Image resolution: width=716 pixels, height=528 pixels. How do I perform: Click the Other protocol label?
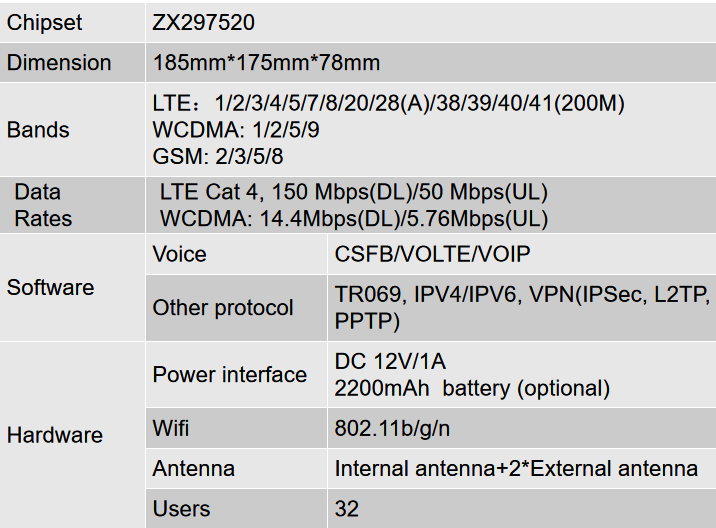(x=223, y=308)
